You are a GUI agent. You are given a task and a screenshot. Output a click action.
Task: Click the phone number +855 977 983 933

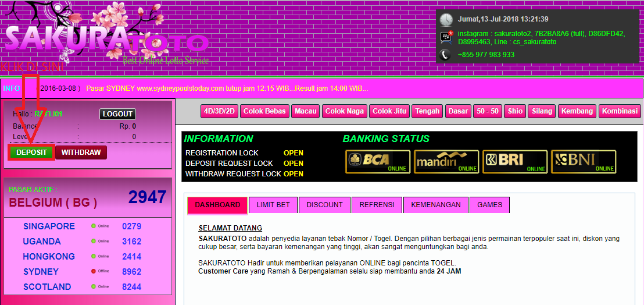[x=486, y=55]
